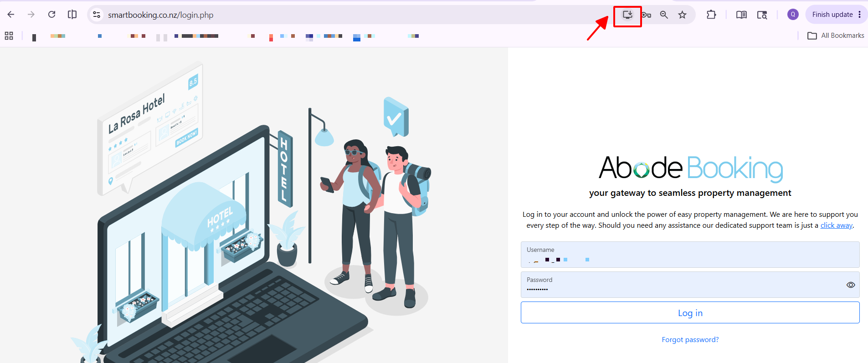Open the Chrome three-dot menu

pos(859,15)
